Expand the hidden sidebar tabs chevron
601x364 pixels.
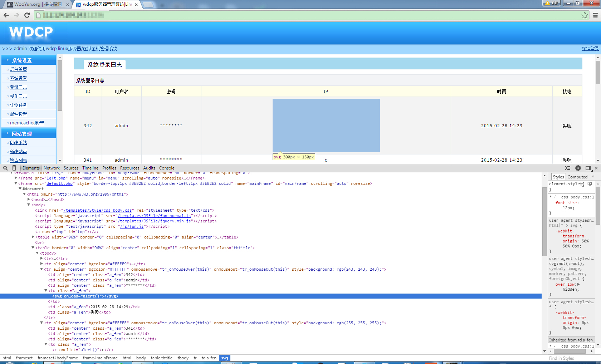coord(593,177)
